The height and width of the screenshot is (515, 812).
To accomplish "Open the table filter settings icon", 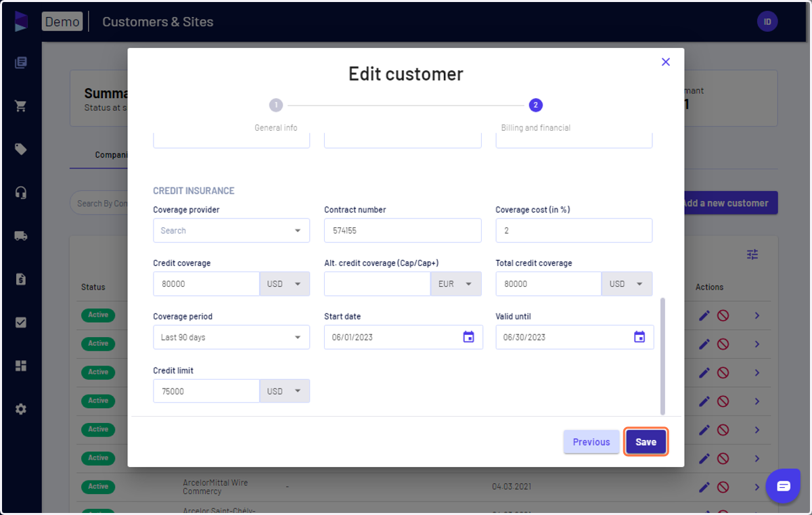I will (752, 254).
